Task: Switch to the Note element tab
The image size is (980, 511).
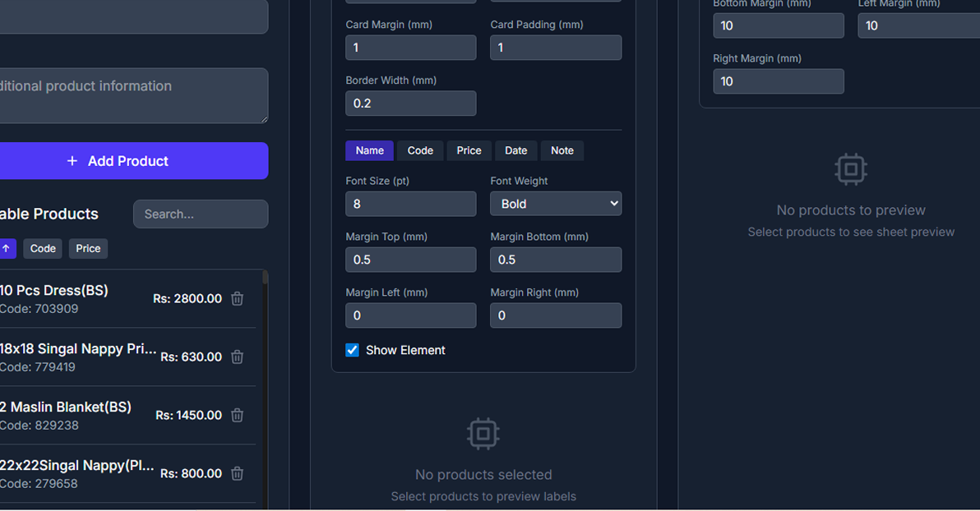Action: 562,150
